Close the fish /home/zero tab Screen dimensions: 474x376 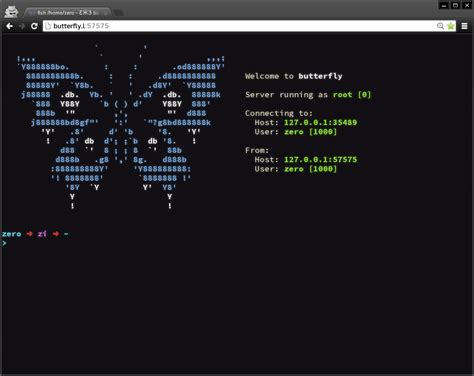pos(106,13)
